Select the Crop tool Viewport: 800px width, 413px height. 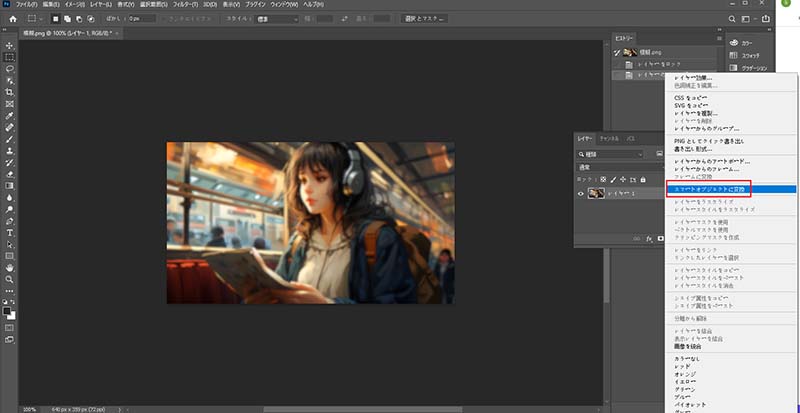tap(9, 92)
